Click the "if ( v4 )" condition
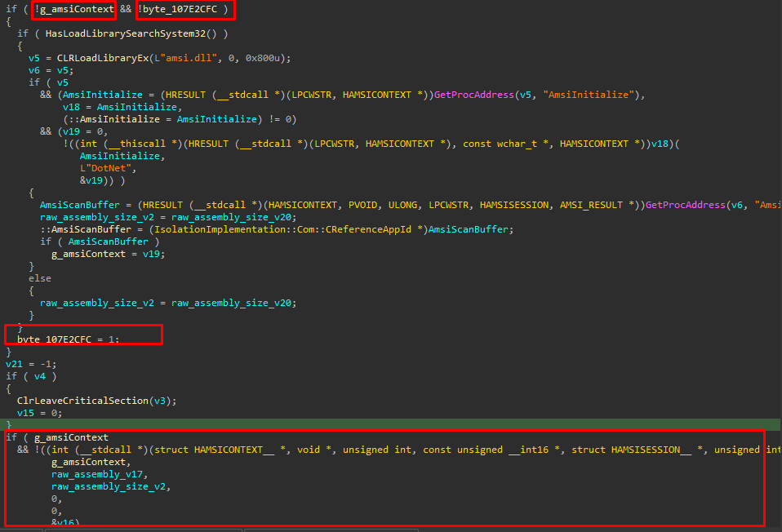The image size is (782, 532). tap(31, 376)
